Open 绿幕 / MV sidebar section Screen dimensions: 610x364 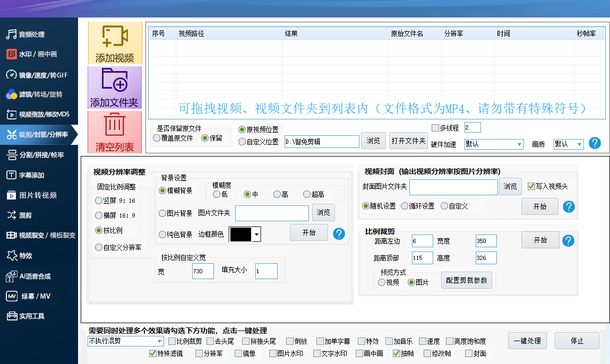click(32, 296)
